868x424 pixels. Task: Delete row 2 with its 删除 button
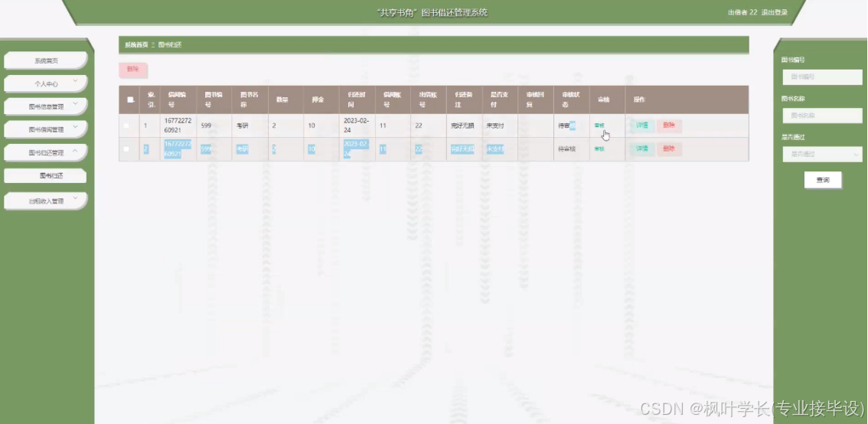(x=669, y=149)
